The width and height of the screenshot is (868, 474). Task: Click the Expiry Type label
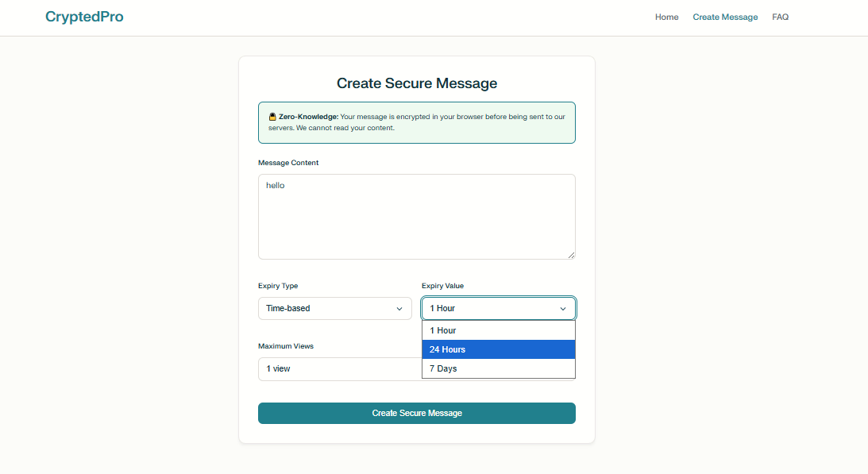[278, 286]
